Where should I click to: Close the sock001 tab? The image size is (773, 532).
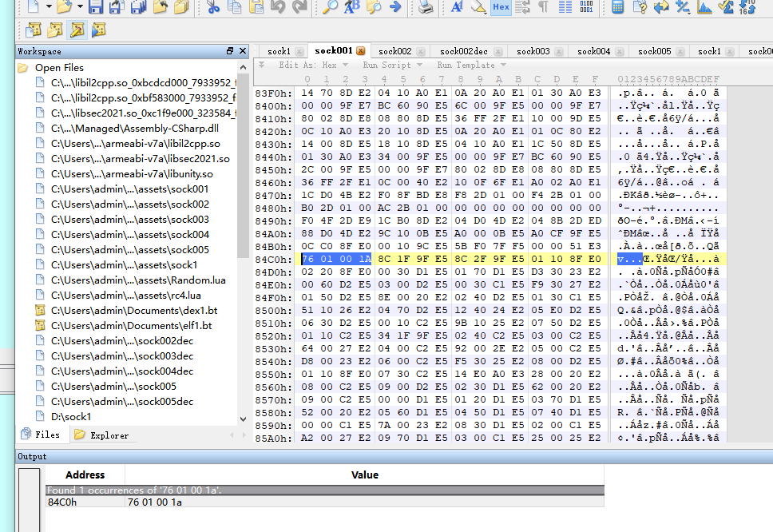361,51
